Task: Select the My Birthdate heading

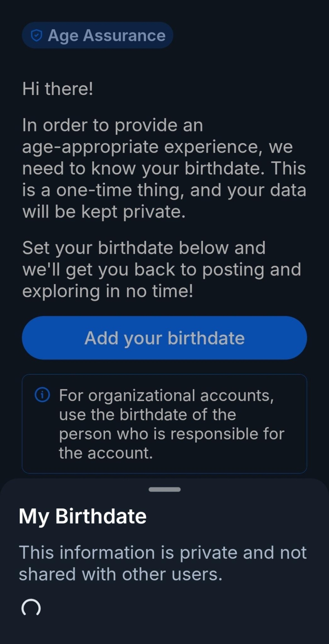Action: pyautogui.click(x=82, y=516)
